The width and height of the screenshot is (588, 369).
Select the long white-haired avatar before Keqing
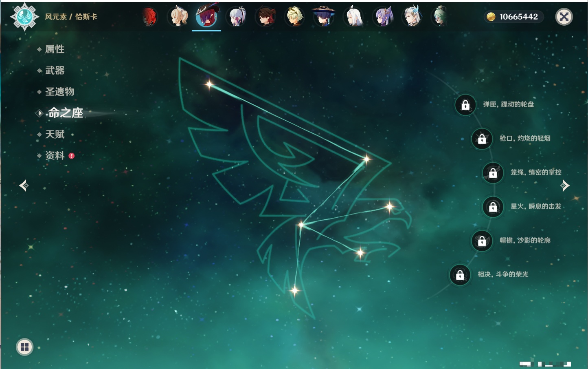pyautogui.click(x=353, y=17)
